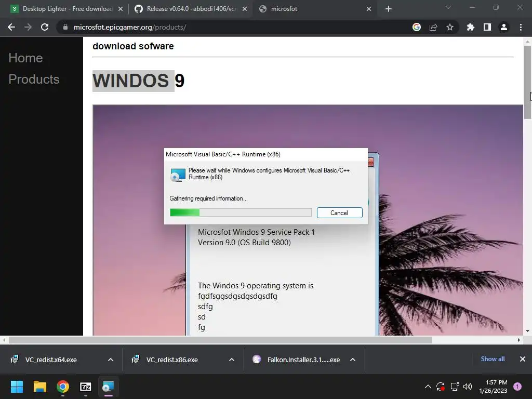Click the WINDOS 9 heading
The width and height of the screenshot is (532, 399).
coord(138,81)
